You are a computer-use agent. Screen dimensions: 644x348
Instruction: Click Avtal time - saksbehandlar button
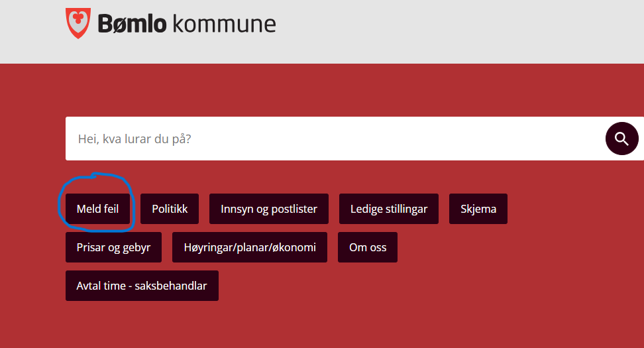(142, 286)
